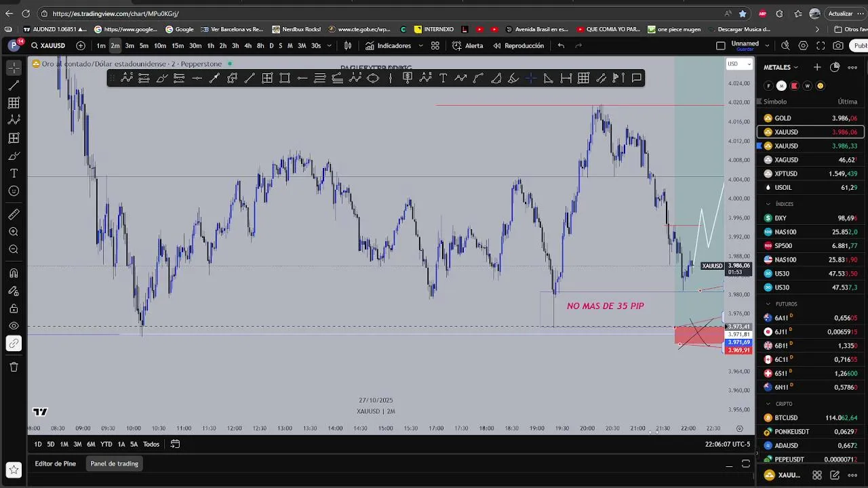Select the comment bubble tool in floating toolbar
868x488 pixels.
[636, 78]
